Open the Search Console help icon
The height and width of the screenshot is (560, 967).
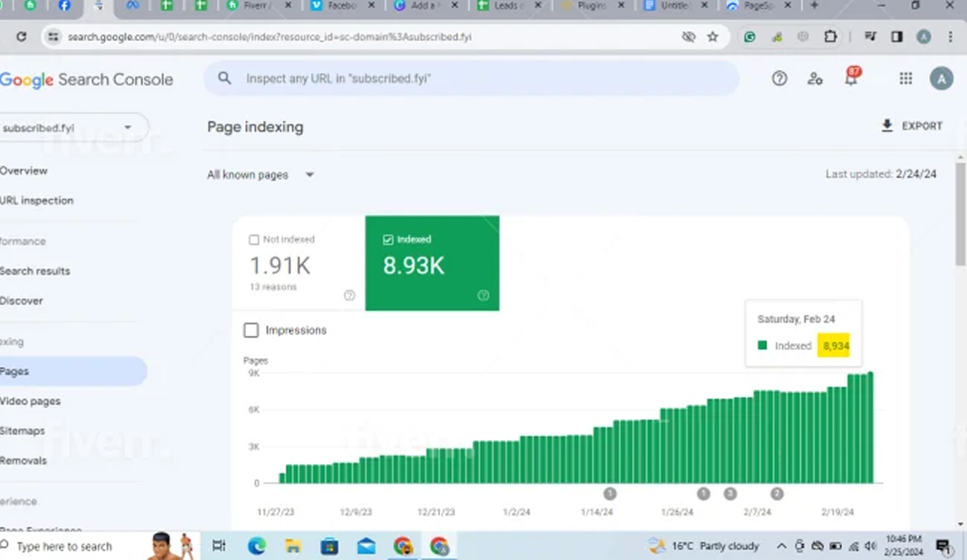[779, 79]
